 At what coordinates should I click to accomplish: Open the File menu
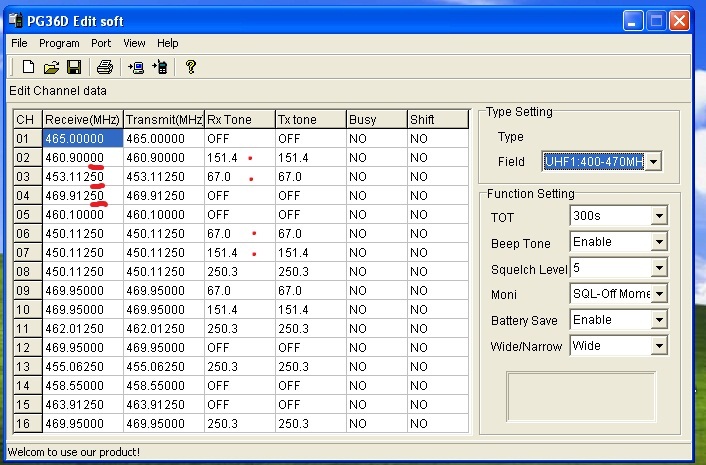[x=19, y=43]
